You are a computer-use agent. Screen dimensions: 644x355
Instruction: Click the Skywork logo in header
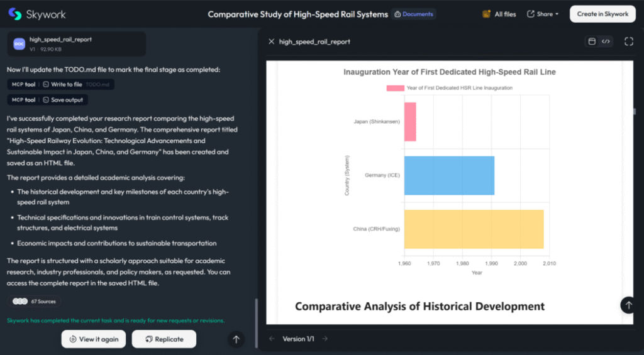(37, 14)
